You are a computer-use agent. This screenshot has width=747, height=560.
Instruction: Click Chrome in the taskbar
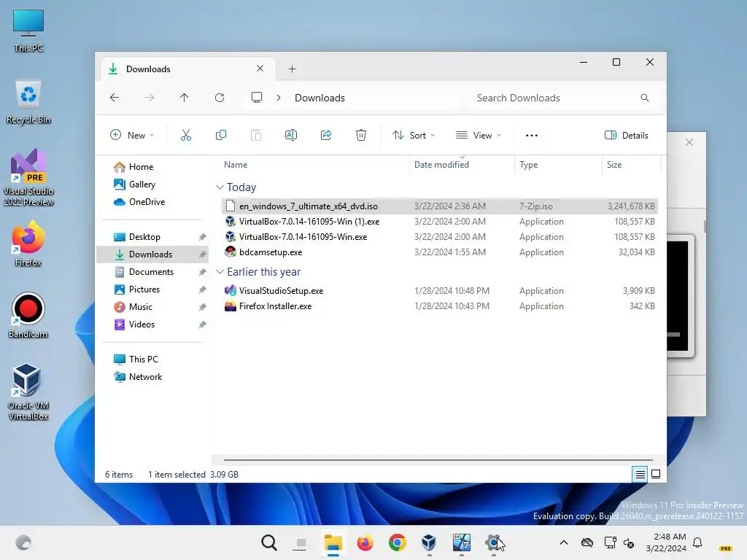point(398,542)
